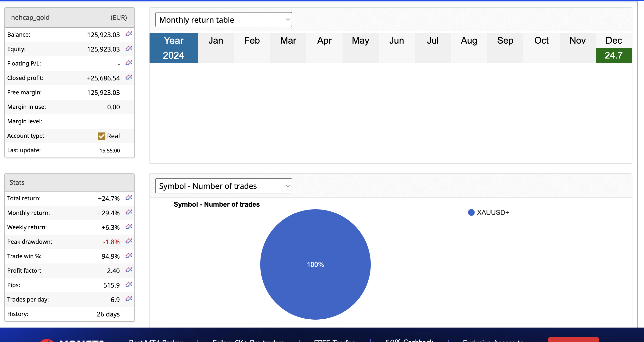The width and height of the screenshot is (644, 342).
Task: Open the chart icon for Total return
Action: [129, 198]
